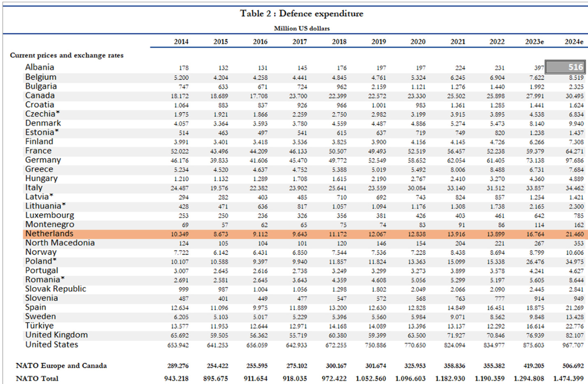Screen dimensions: 588x384
Task: Select Netherlands 2014 value 10.349
Action: coord(180,234)
